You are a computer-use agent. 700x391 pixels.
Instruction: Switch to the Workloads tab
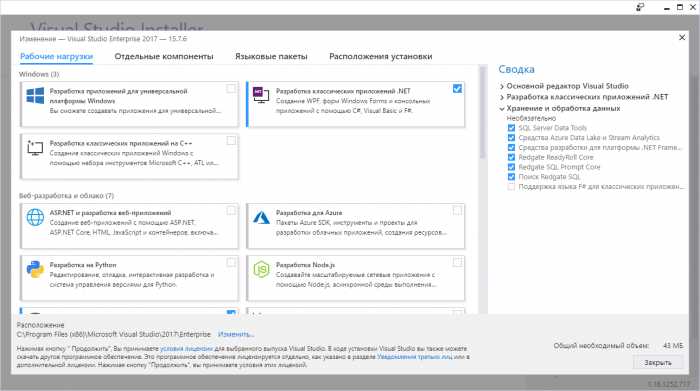coord(56,57)
